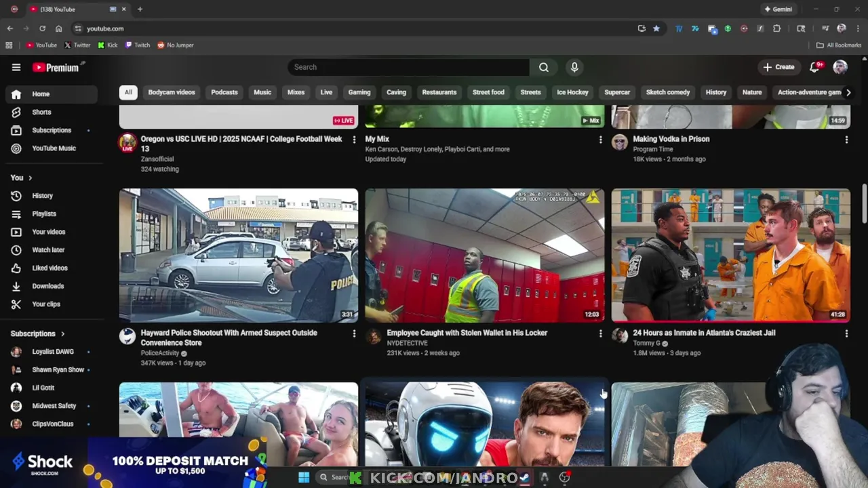Select the Ice Hockey chip

[572, 92]
